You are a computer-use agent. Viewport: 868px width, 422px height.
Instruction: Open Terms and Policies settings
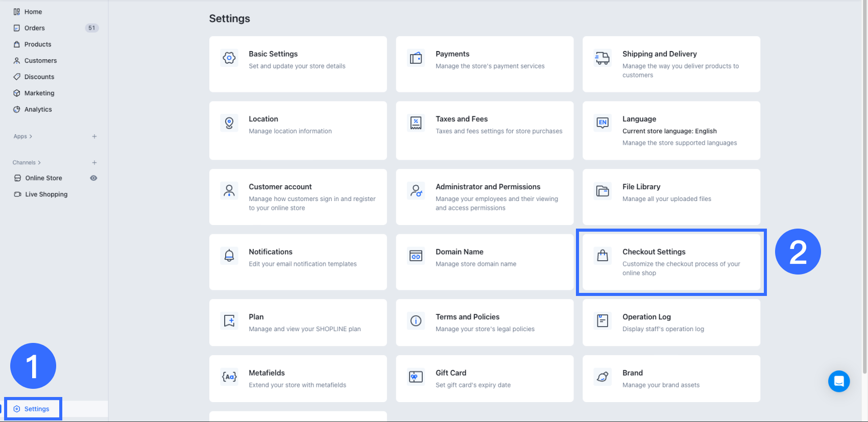tap(468, 317)
